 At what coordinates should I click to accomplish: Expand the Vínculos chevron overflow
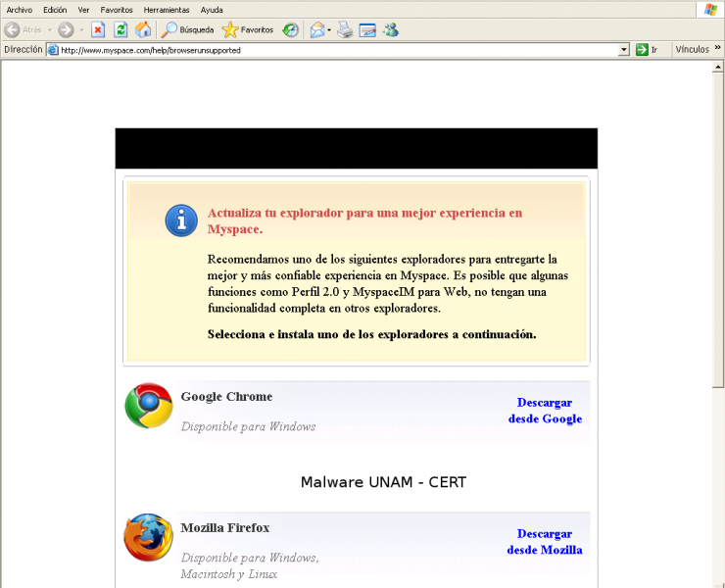[717, 47]
